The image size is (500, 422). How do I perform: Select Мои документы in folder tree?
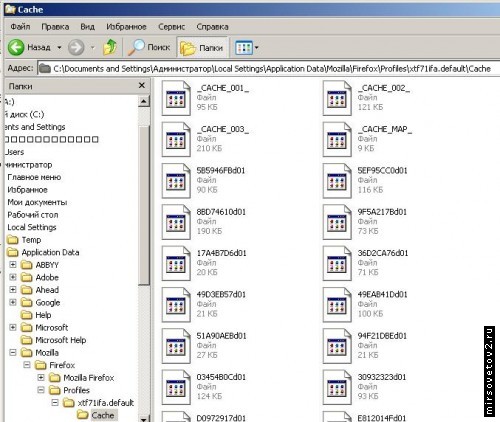(37, 202)
